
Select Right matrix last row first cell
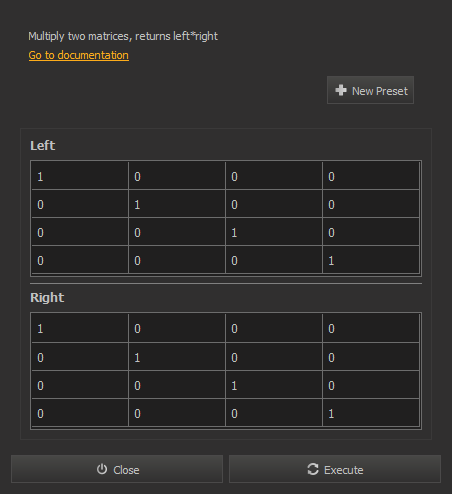click(x=80, y=413)
